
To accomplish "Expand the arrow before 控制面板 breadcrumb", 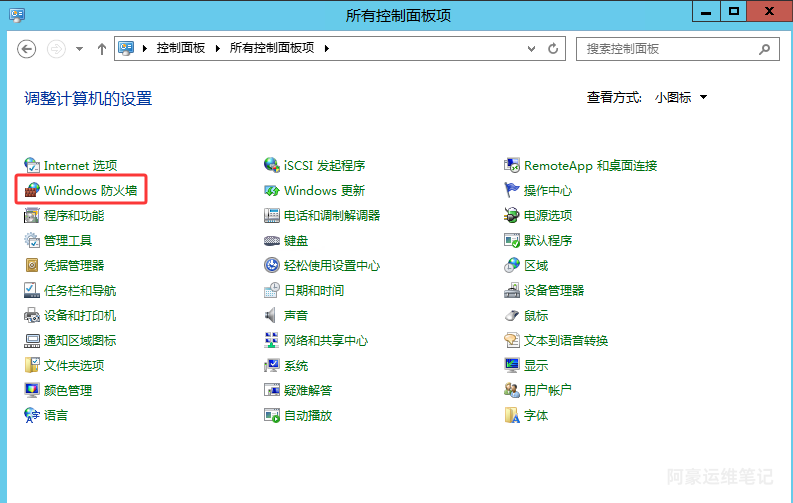I will 145,49.
